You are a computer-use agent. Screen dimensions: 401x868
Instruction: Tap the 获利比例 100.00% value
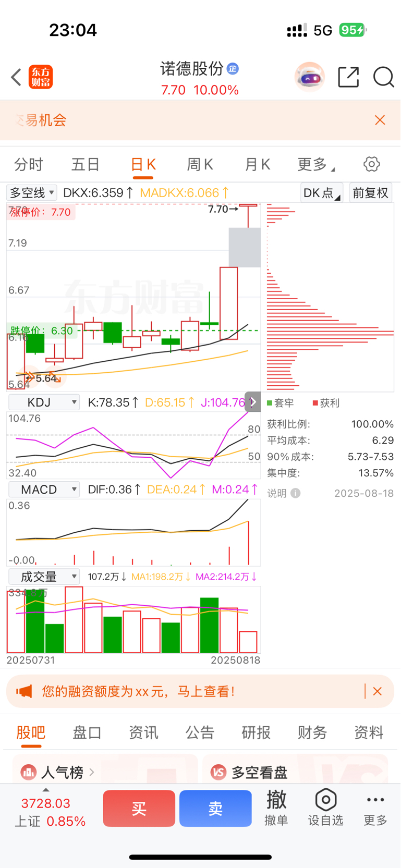pyautogui.click(x=372, y=424)
